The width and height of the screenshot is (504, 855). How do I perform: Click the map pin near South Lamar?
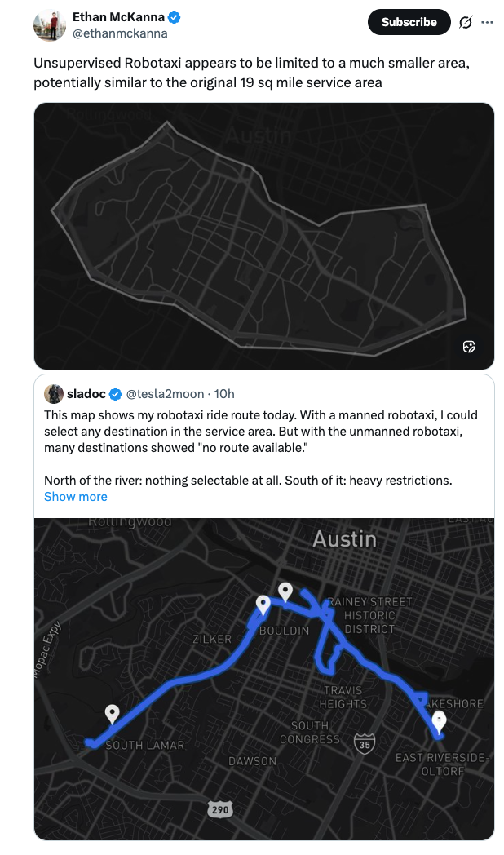(x=113, y=714)
